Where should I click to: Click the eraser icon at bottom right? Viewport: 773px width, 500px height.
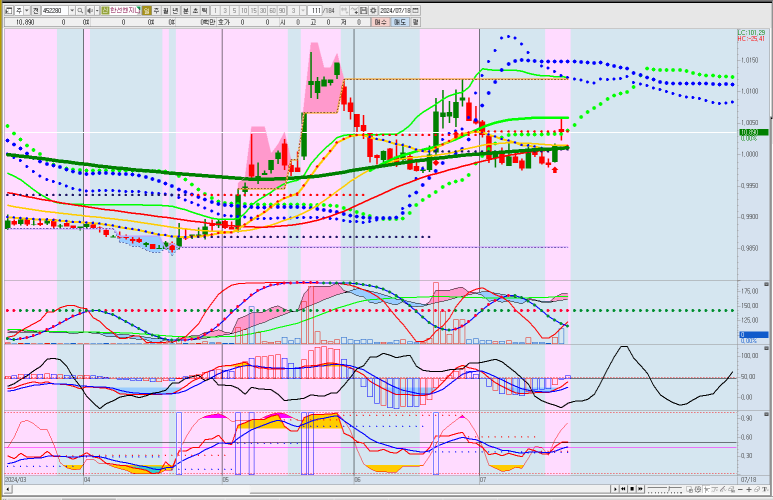point(757,489)
